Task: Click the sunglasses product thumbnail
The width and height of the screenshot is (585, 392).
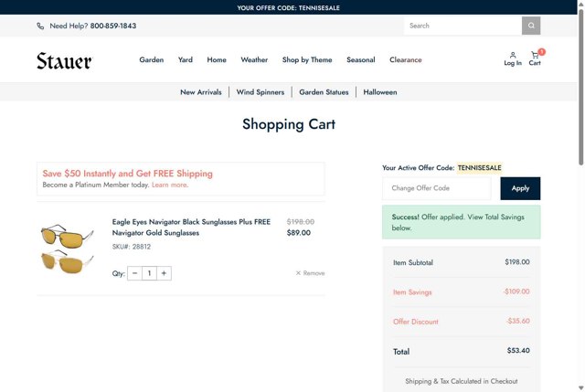Action: pos(67,249)
